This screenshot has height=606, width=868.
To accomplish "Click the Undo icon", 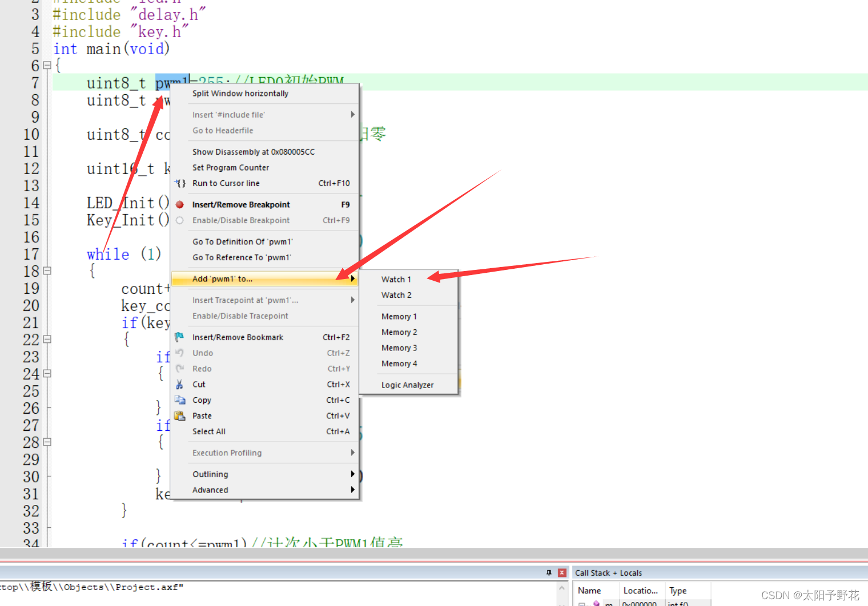I will point(180,353).
